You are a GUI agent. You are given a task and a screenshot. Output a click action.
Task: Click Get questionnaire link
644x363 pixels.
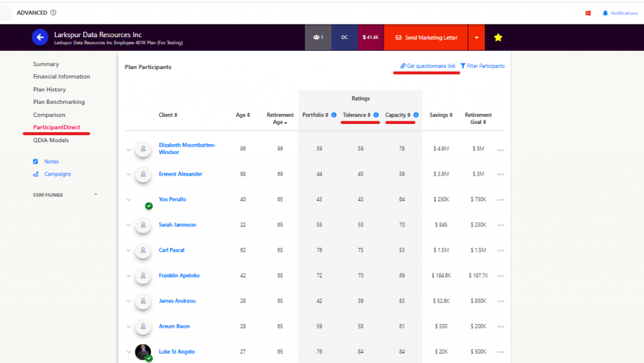click(428, 66)
